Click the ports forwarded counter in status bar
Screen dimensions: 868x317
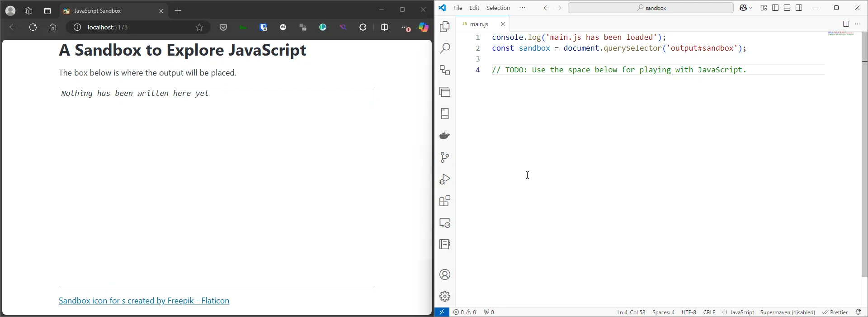click(489, 312)
